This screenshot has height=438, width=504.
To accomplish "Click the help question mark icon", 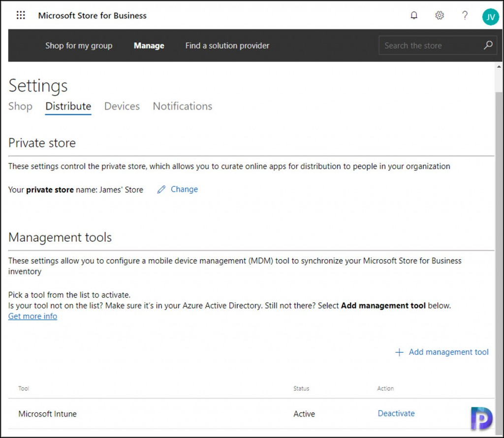I will pos(465,15).
